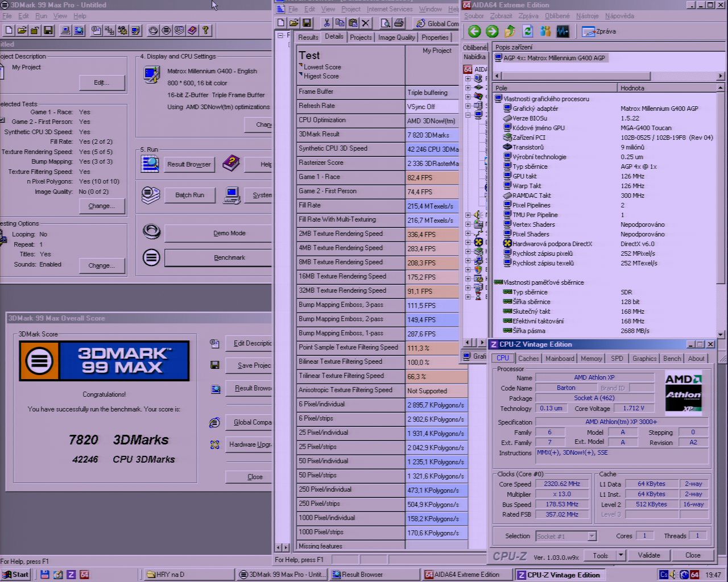Click Close button in 3DMark score dialog
The width and height of the screenshot is (728, 582).
click(x=249, y=477)
